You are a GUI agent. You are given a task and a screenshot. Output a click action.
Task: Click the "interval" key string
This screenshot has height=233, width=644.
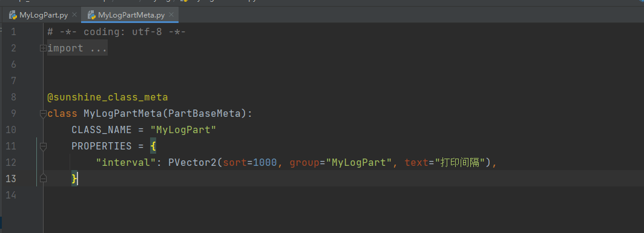tap(126, 162)
